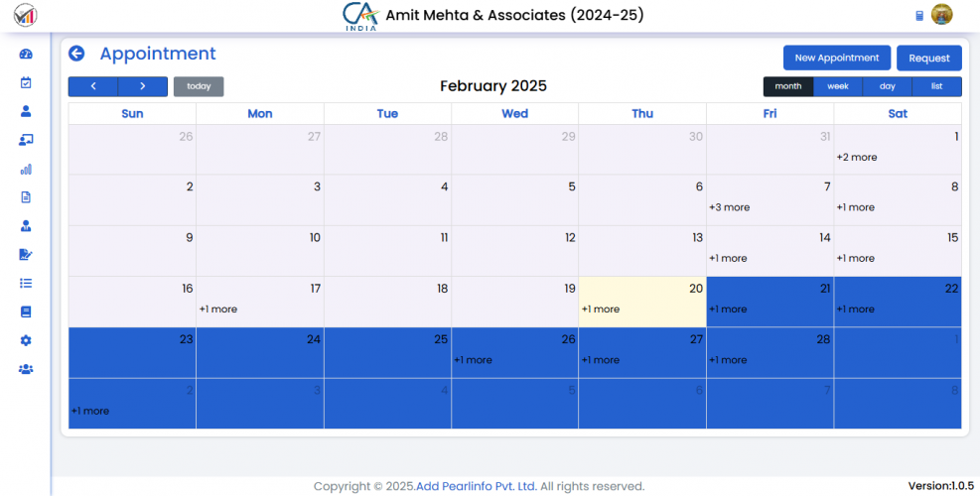Click the back arrow beside Appointment title
980x496 pixels.
click(x=76, y=54)
